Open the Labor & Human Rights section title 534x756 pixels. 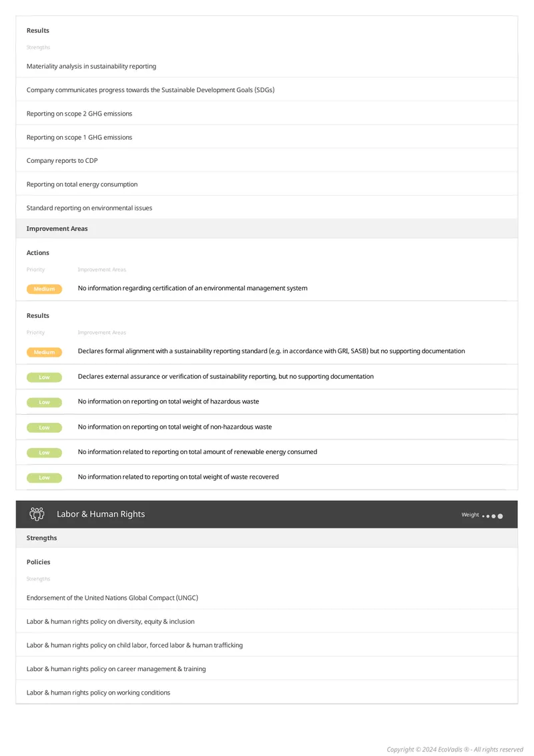click(x=101, y=514)
